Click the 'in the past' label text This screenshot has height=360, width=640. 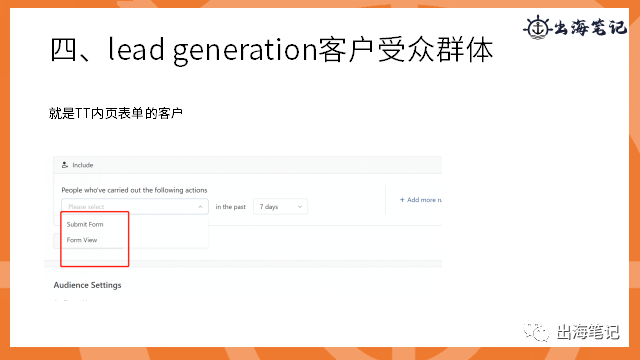(231, 207)
